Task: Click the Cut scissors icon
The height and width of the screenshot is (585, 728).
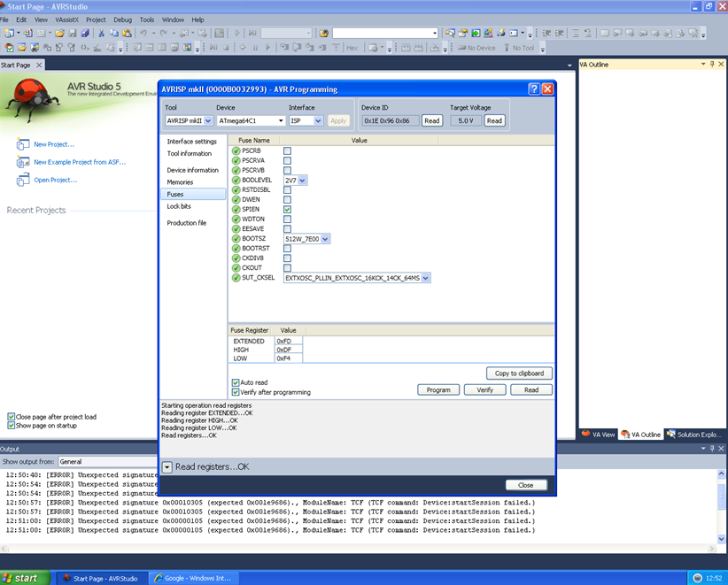Action: point(101,33)
